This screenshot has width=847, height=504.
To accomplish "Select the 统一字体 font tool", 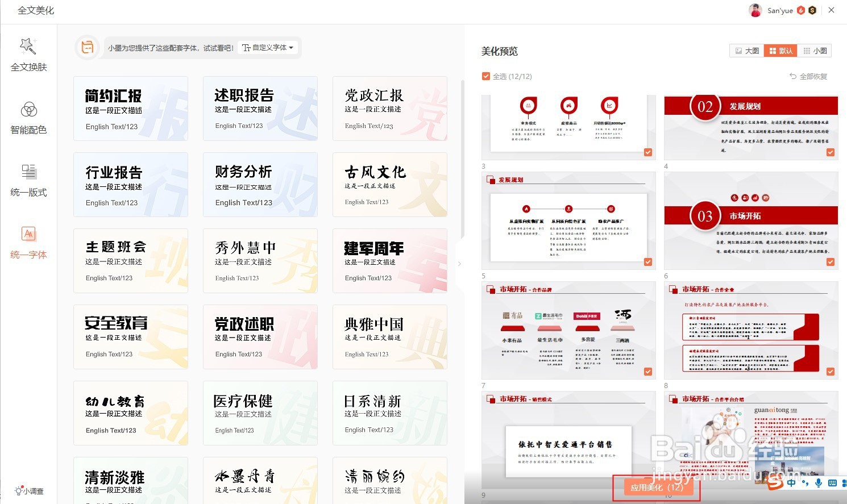I will click(28, 243).
